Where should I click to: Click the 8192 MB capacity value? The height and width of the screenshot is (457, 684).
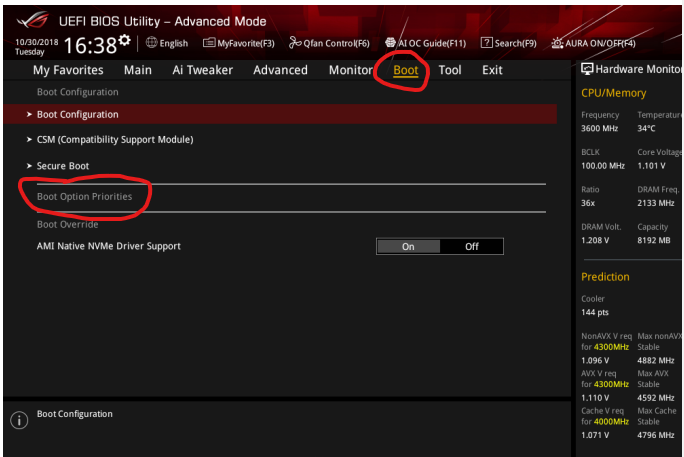pos(653,240)
